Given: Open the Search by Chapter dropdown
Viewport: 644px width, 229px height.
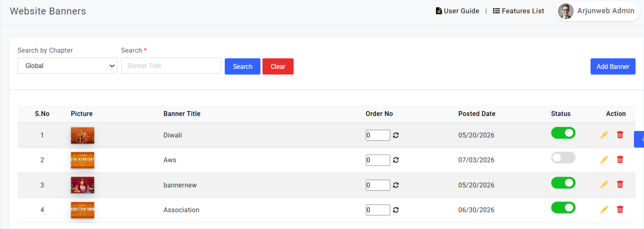Looking at the screenshot, I should click(67, 66).
